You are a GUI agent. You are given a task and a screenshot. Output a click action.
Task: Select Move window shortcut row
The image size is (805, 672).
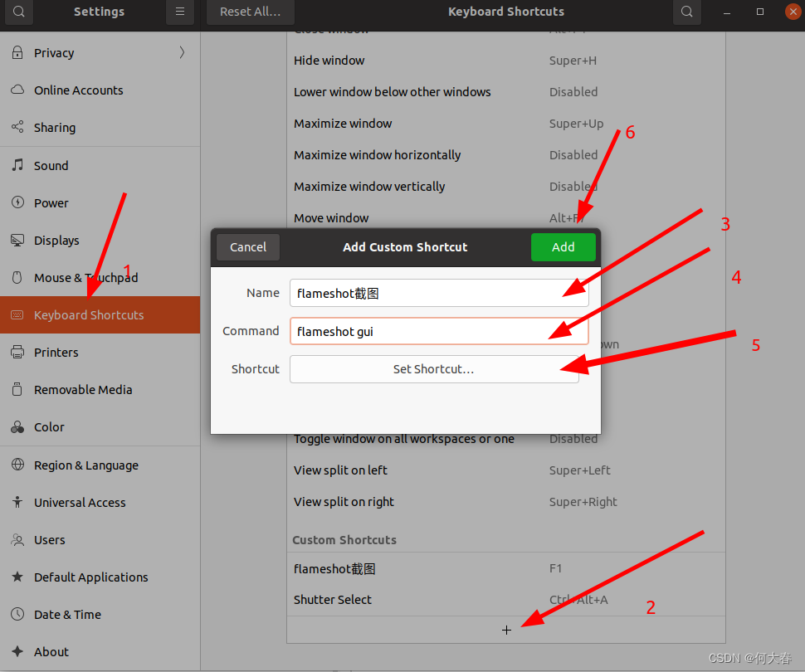[506, 217]
